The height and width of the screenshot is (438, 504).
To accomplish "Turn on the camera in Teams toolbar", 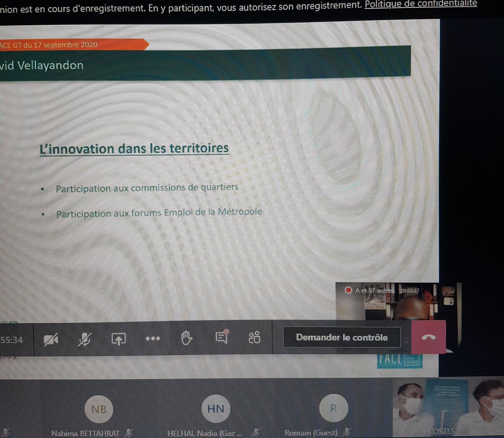I will coord(51,339).
